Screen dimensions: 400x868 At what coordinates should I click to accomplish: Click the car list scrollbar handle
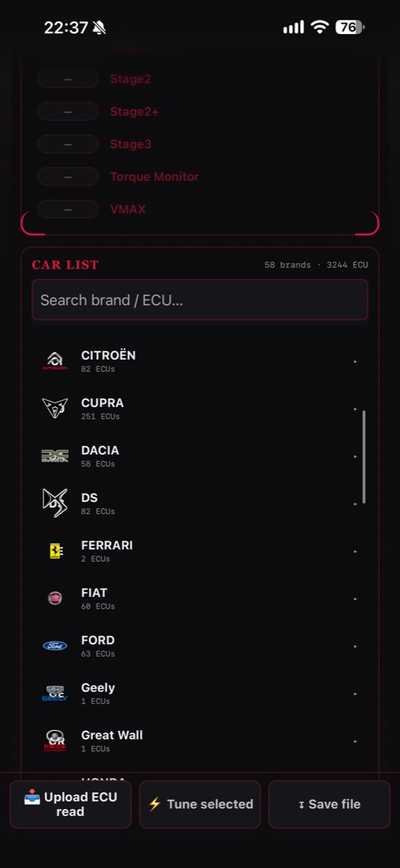[364, 457]
